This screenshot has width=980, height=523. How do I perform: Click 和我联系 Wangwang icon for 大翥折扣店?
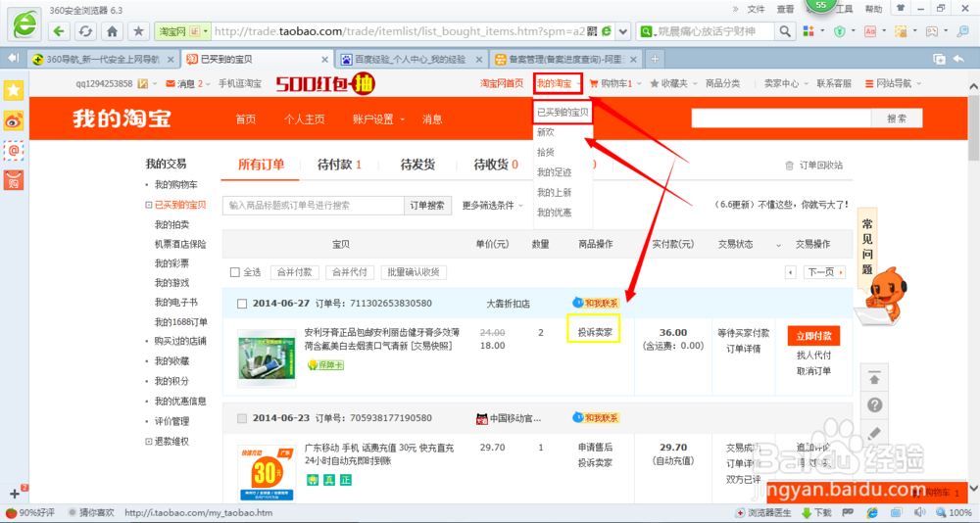pyautogui.click(x=596, y=303)
